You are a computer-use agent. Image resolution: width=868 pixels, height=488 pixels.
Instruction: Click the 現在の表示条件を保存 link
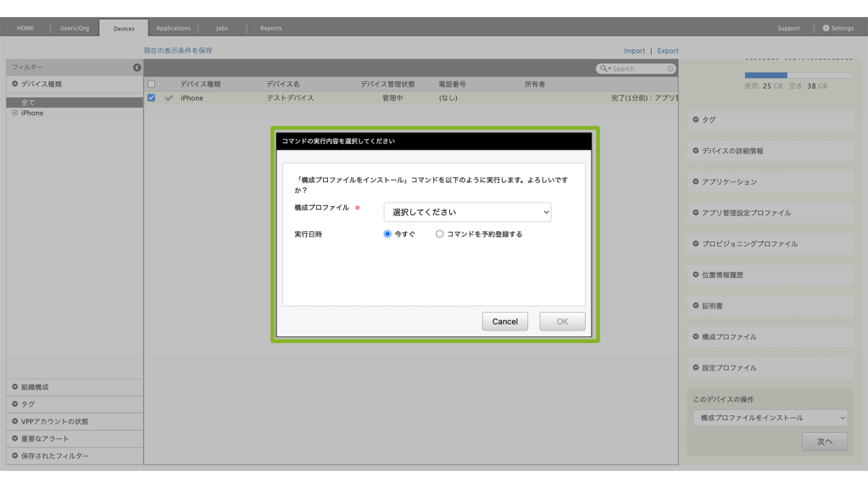pyautogui.click(x=178, y=51)
